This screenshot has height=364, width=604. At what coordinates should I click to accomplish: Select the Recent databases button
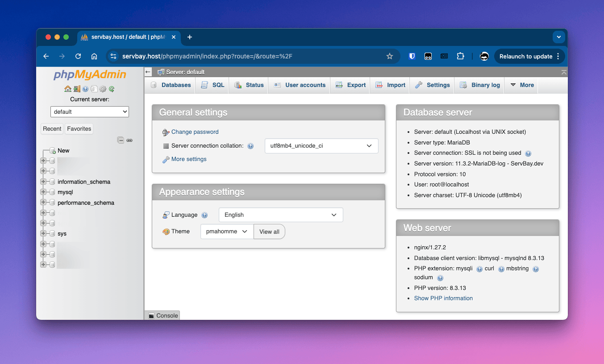coord(52,128)
